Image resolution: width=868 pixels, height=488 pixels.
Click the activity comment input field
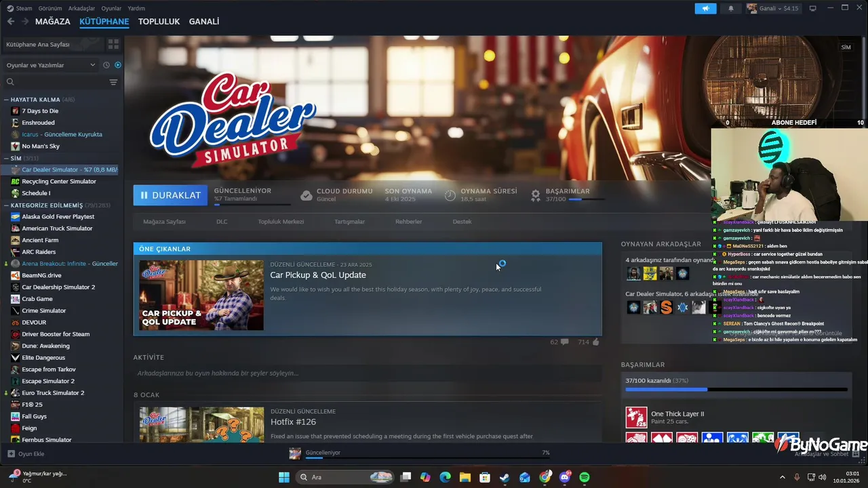367,373
